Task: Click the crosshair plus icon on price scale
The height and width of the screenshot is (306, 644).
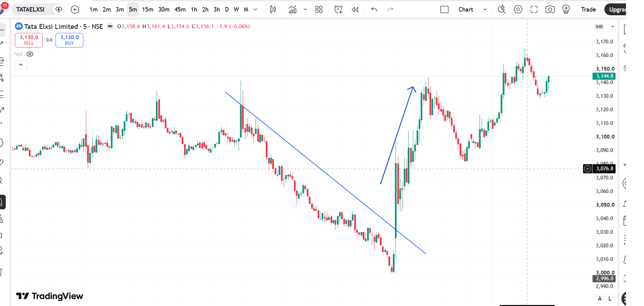Action: click(587, 169)
